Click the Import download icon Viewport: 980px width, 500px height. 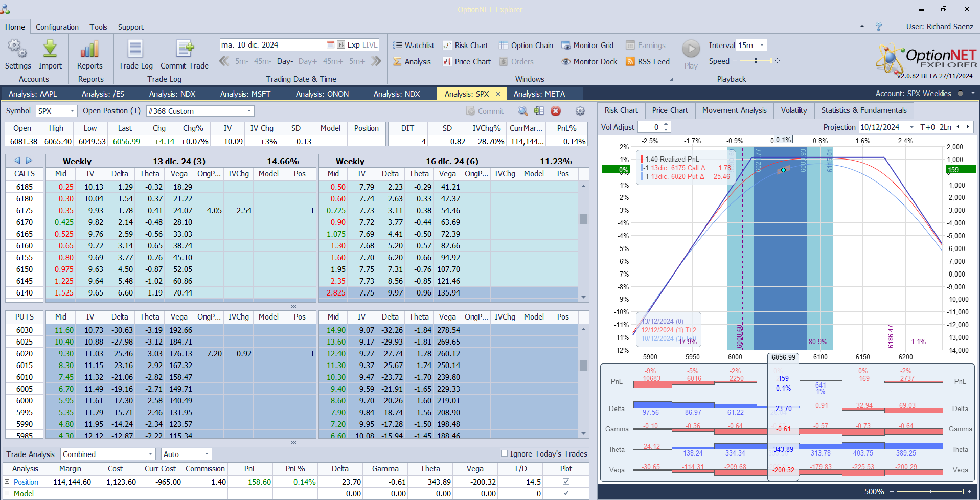[50, 49]
